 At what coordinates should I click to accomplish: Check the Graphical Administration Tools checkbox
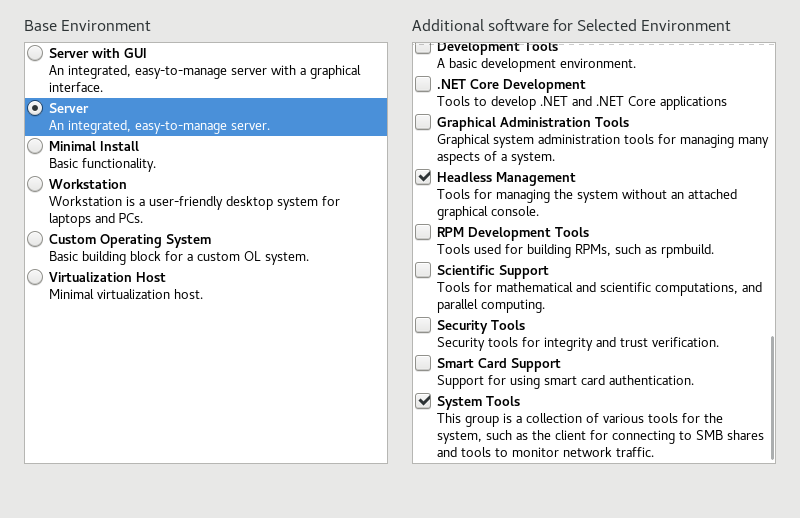(423, 122)
